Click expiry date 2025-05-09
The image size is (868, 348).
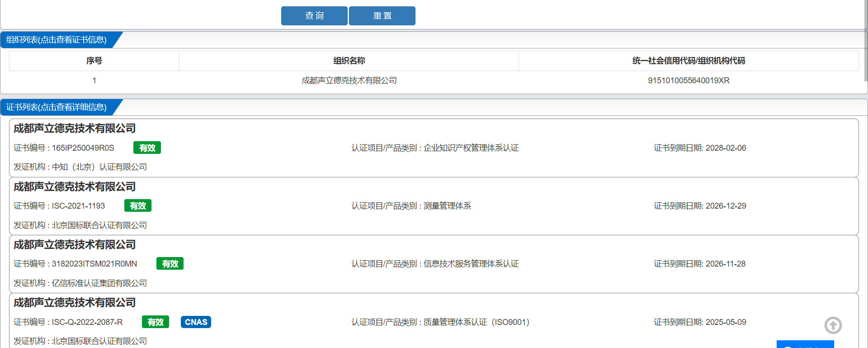point(726,322)
